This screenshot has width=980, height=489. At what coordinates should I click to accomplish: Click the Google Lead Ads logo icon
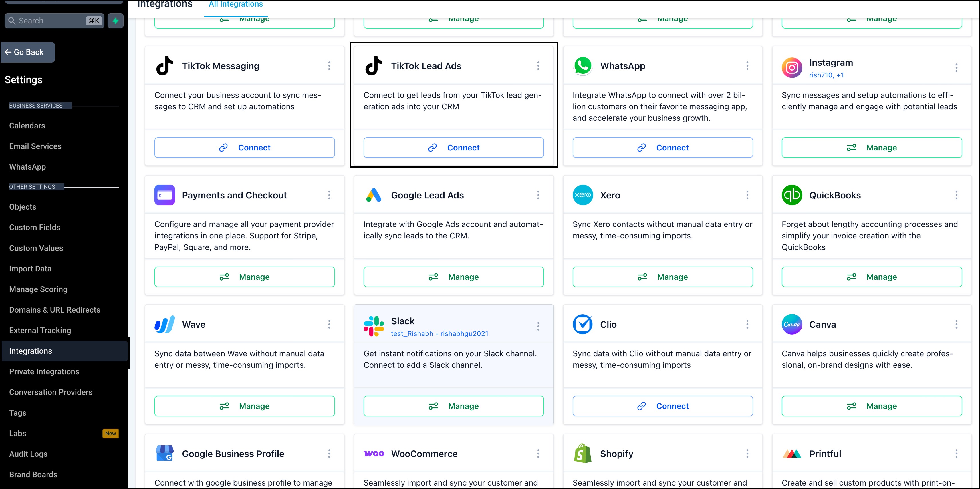pos(374,195)
